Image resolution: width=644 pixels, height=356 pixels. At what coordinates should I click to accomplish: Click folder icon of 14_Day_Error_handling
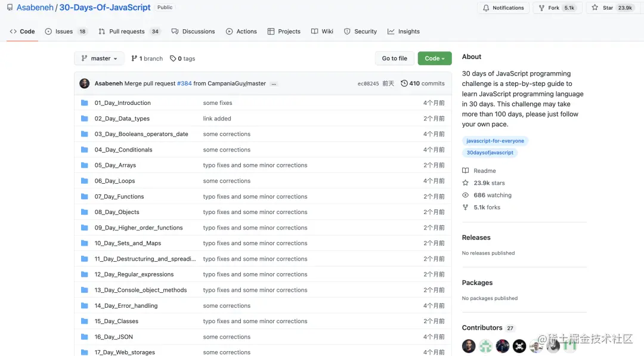pos(85,305)
